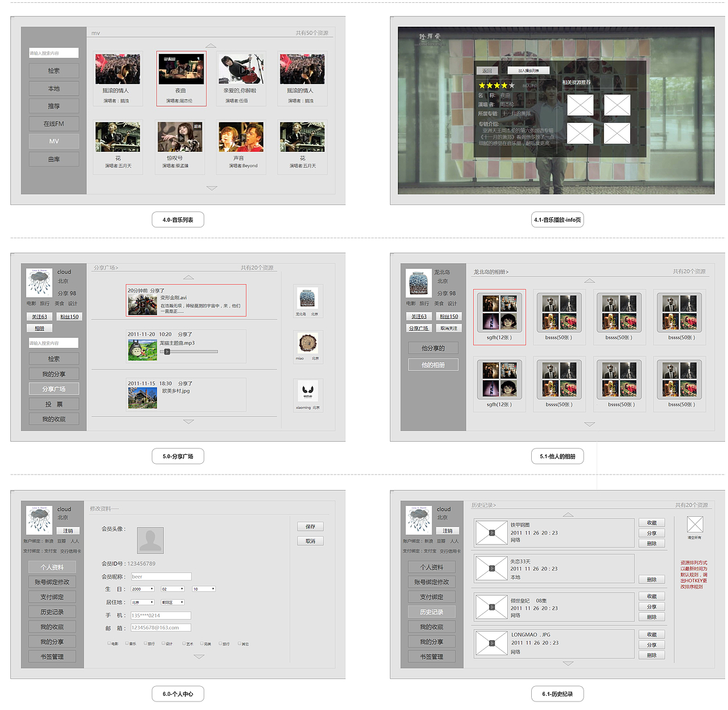Click the 返回 back button on music info page
Image resolution: width=728 pixels, height=710 pixels.
pos(487,70)
